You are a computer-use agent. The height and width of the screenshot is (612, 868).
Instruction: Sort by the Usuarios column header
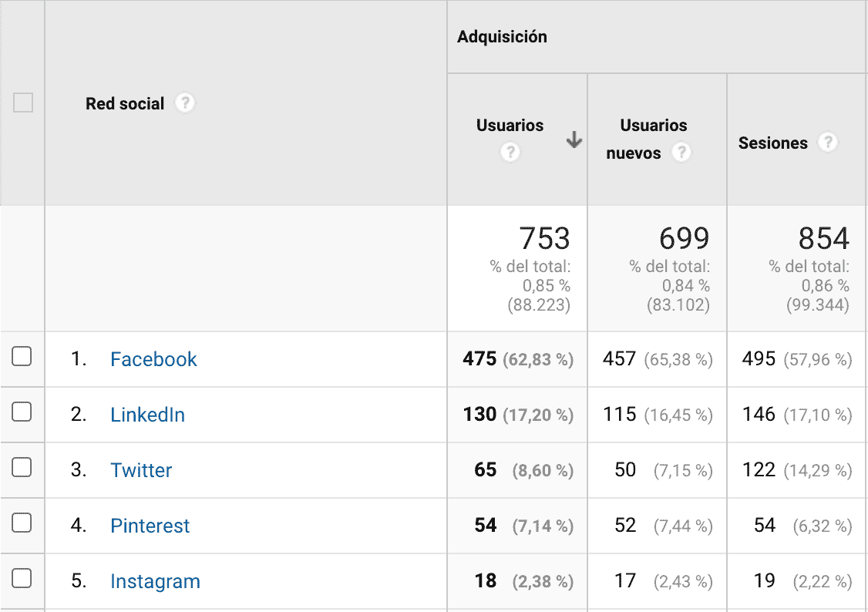(510, 126)
